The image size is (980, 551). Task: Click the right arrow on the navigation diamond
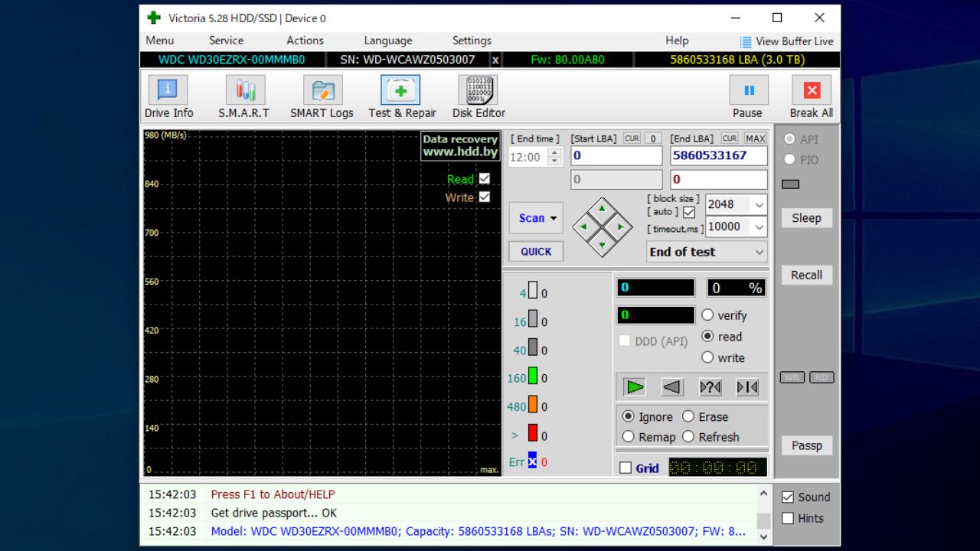point(622,227)
